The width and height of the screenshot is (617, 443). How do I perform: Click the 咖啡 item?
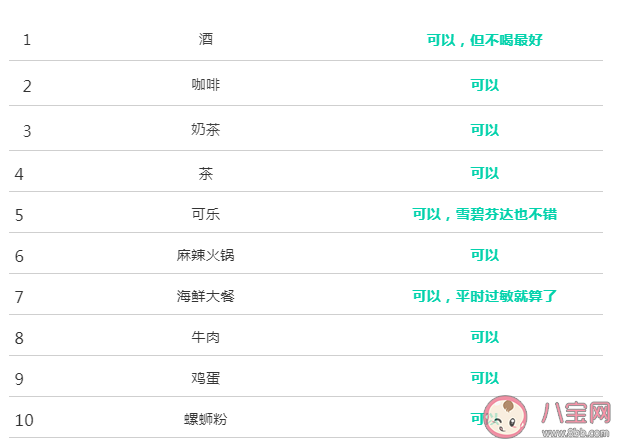[206, 85]
